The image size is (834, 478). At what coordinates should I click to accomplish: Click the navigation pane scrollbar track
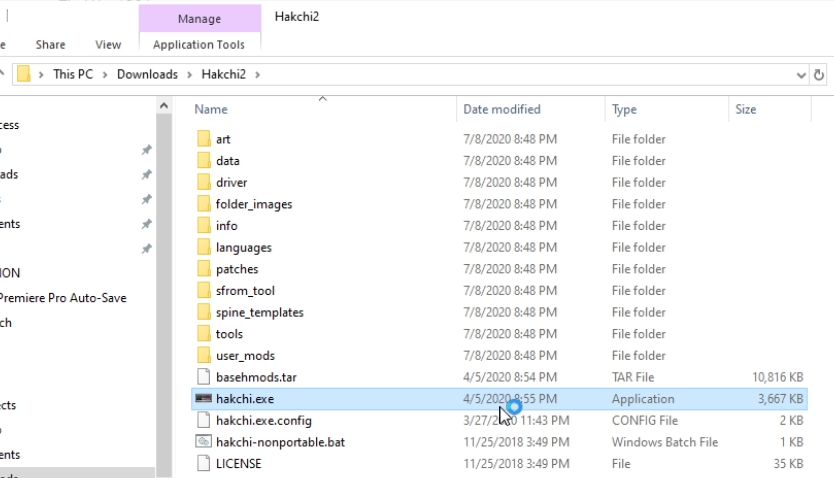(x=164, y=295)
